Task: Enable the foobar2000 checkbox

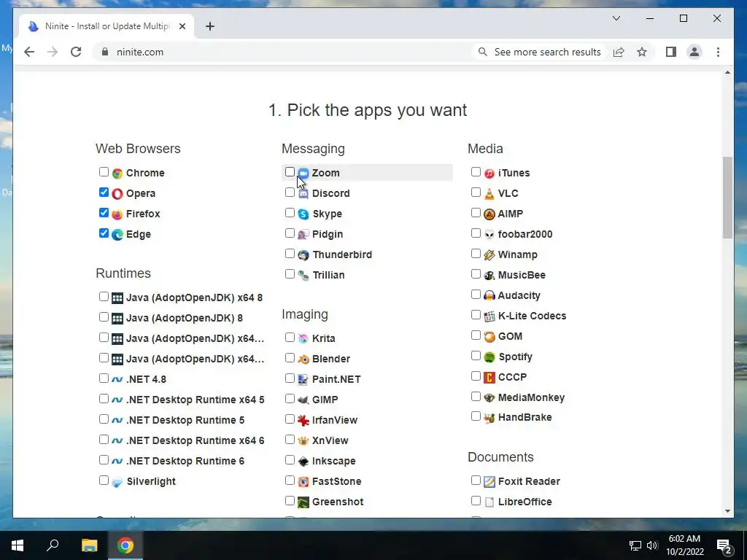Action: 476,233
